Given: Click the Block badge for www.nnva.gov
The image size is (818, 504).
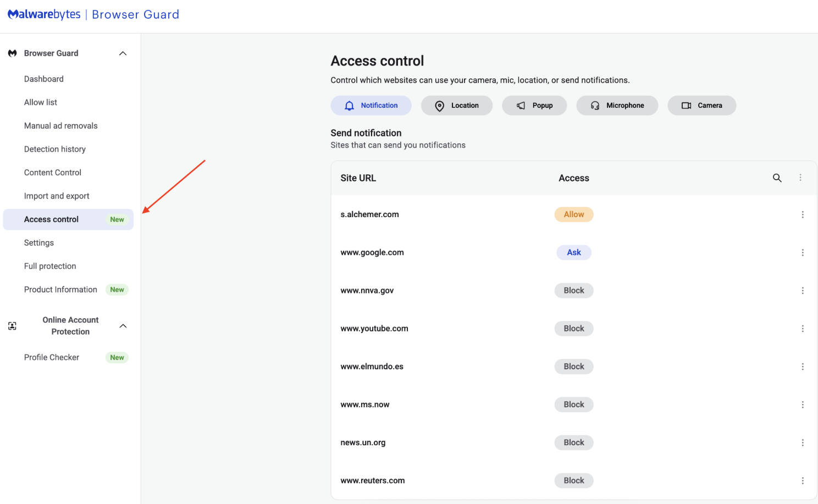Looking at the screenshot, I should [x=573, y=291].
